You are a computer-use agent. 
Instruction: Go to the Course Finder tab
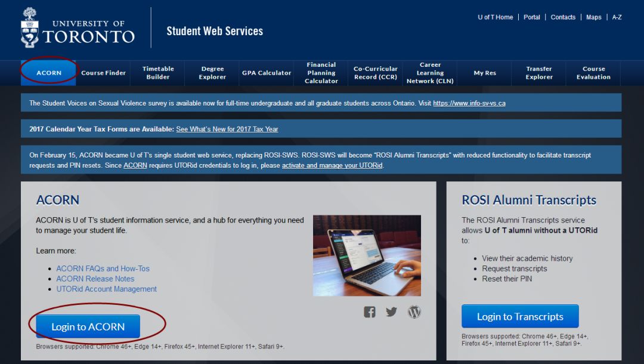[x=103, y=73]
